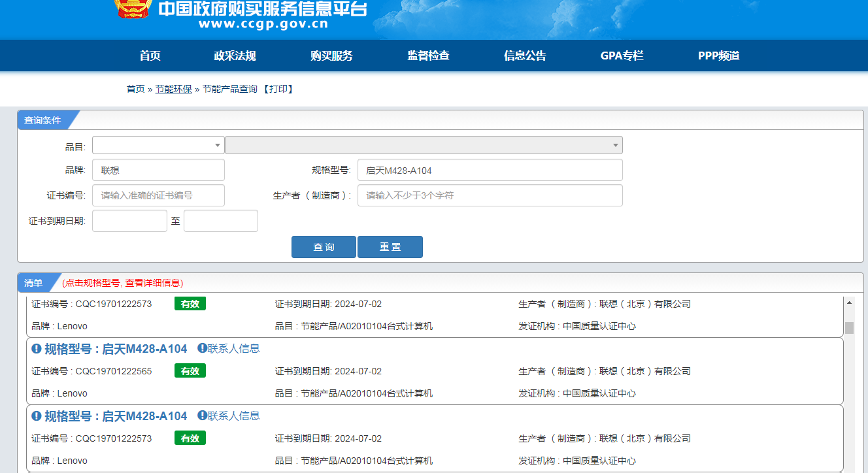This screenshot has height=473, width=868.
Task: Open the PPP频道 navigation item
Action: [719, 56]
